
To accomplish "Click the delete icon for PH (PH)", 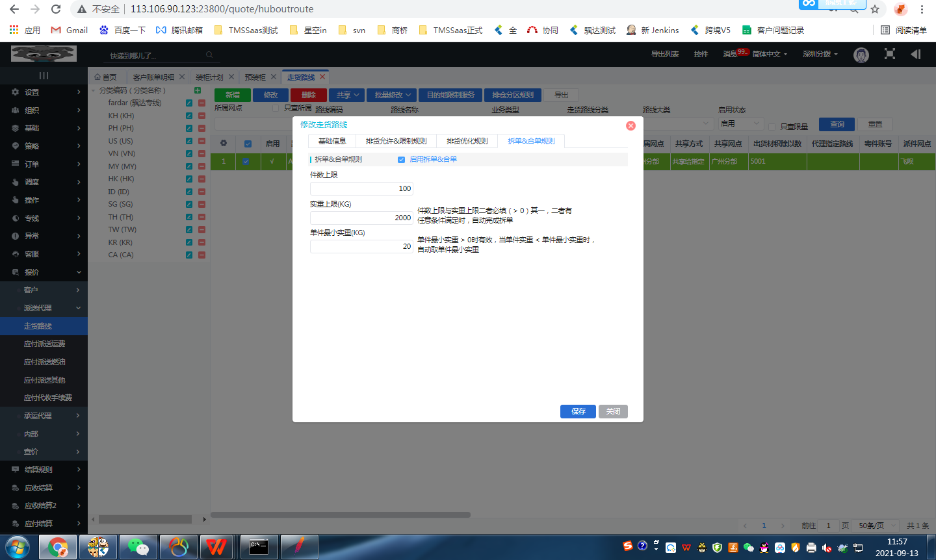I will tap(201, 129).
